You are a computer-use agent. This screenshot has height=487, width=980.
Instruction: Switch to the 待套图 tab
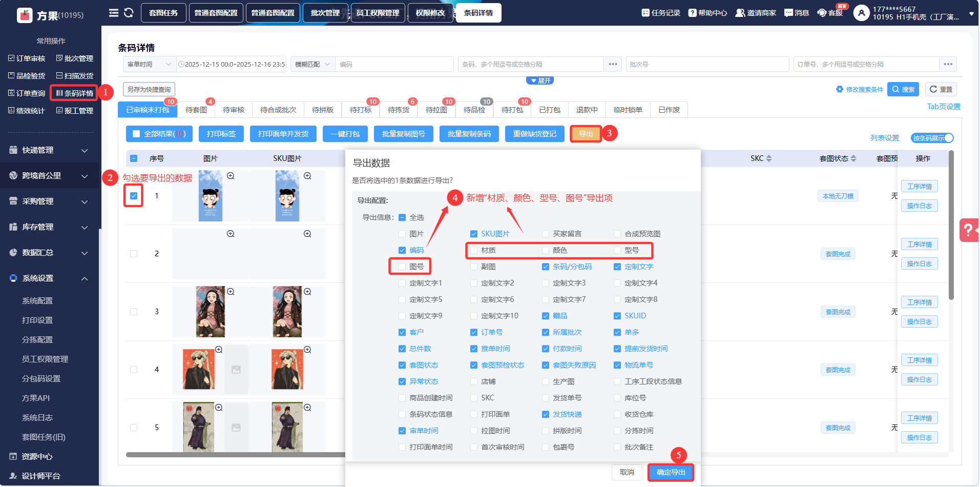pos(196,110)
